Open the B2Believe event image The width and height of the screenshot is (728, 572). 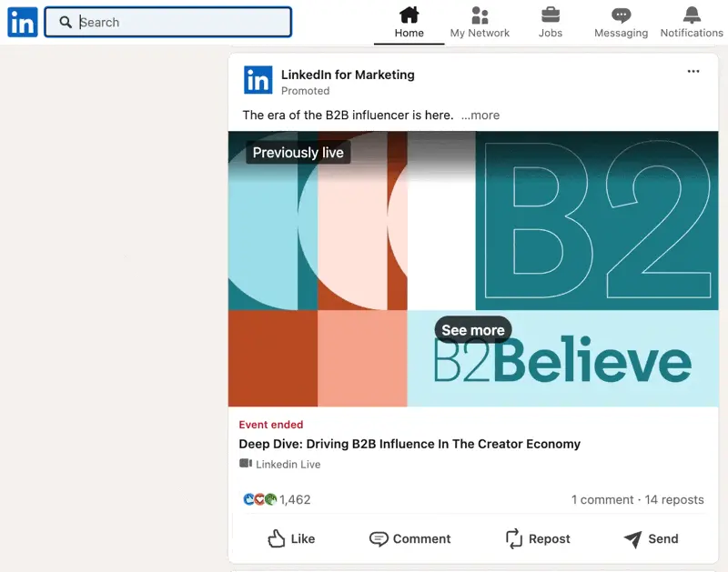coord(473,269)
